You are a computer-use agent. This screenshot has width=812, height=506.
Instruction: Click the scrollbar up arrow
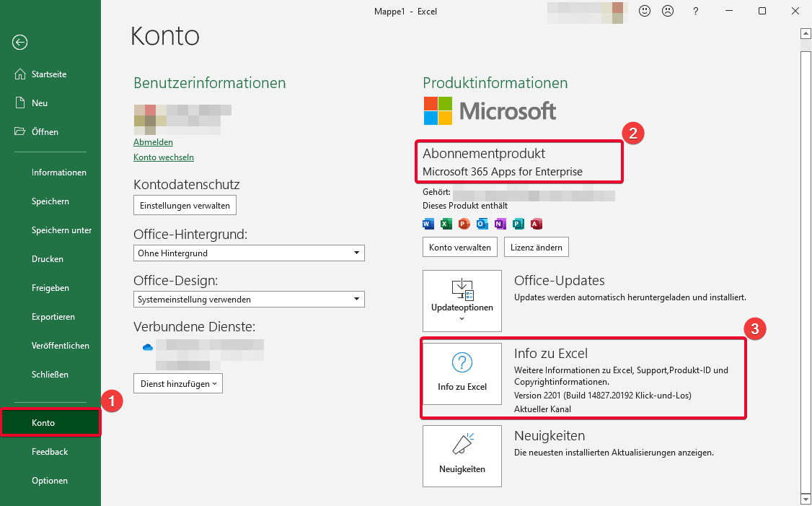click(806, 34)
